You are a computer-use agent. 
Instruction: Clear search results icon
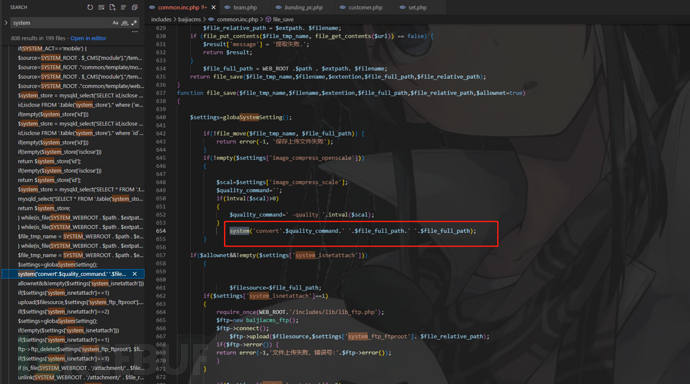[101, 7]
